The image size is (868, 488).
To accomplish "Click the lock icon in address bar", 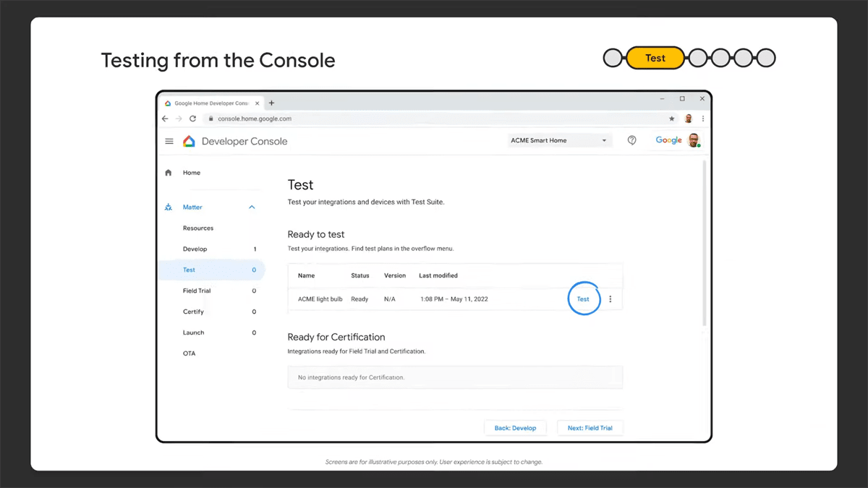I will (x=211, y=119).
